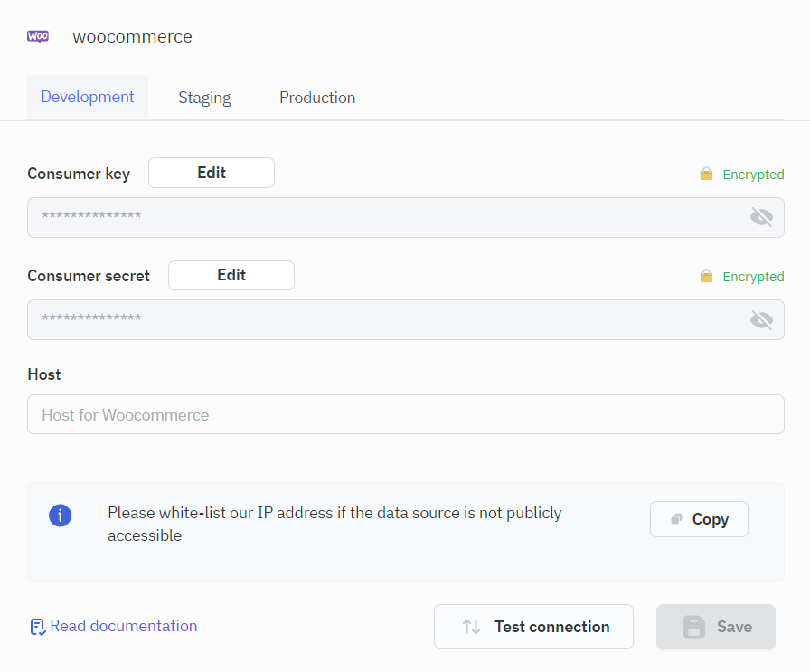Click the floppy disk icon on Save

pyautogui.click(x=693, y=627)
